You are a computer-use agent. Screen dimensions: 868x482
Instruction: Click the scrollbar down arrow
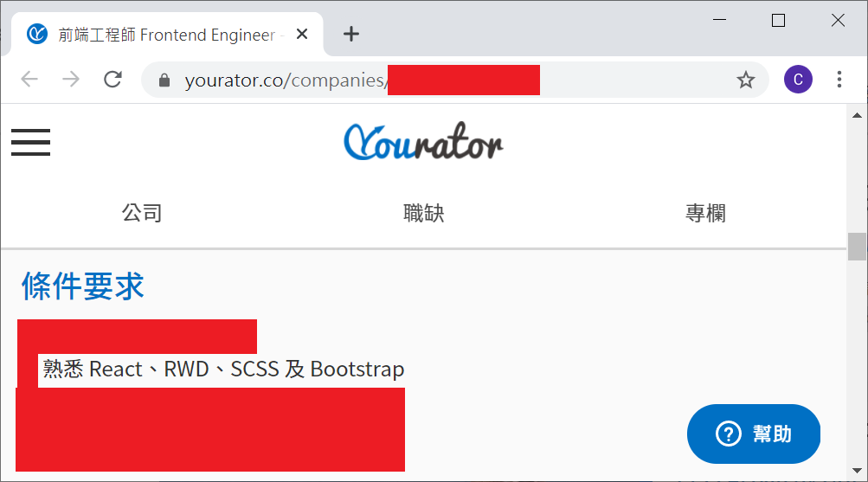point(857,471)
